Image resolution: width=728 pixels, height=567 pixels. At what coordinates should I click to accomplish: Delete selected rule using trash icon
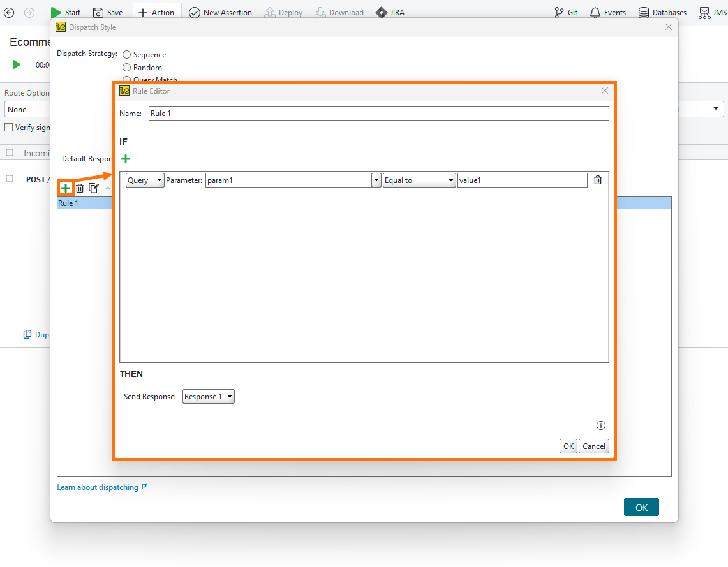(79, 188)
